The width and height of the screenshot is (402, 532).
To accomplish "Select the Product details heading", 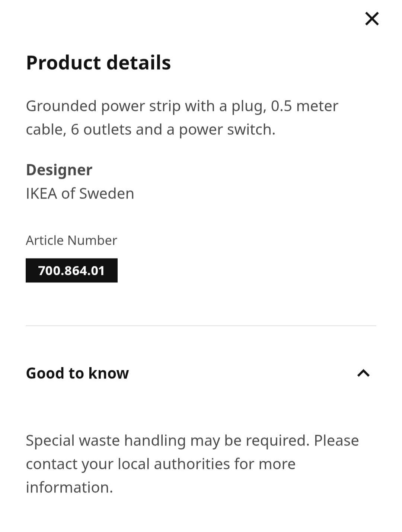I will (98, 63).
